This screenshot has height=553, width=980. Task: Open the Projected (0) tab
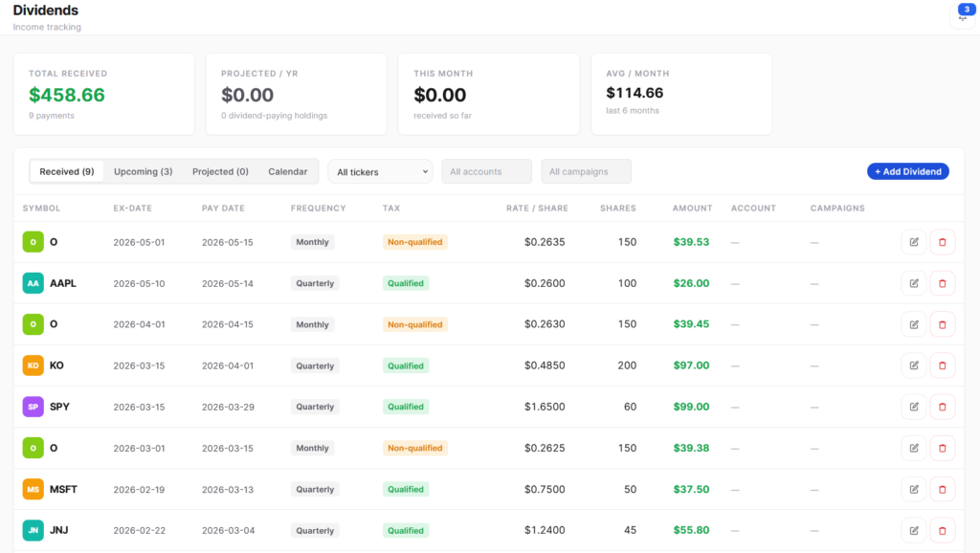tap(220, 171)
